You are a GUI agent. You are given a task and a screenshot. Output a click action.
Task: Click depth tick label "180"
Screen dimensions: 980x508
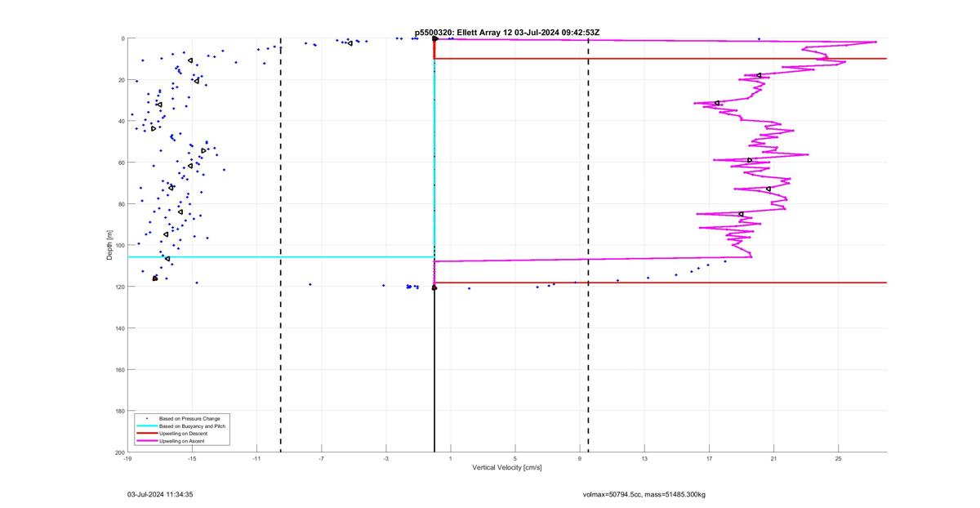point(119,411)
